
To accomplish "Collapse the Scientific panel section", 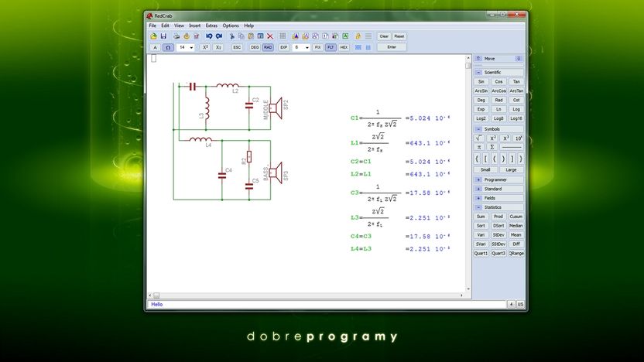I will [x=478, y=72].
